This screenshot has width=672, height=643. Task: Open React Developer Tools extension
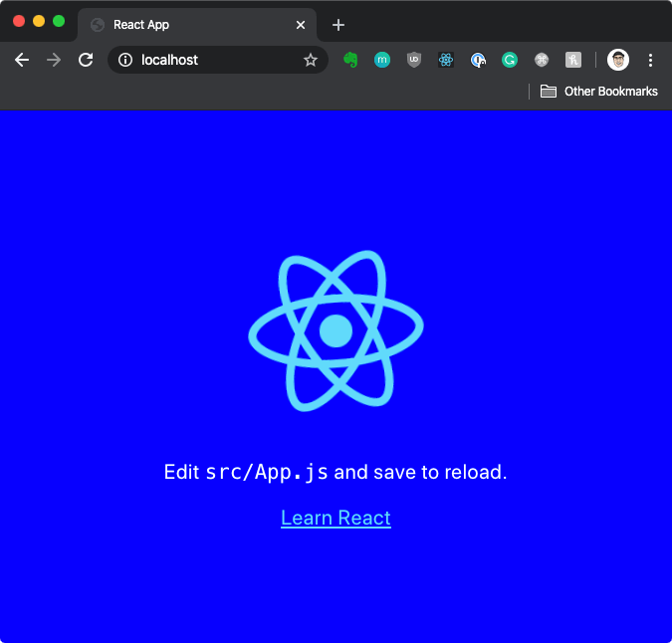click(x=446, y=60)
